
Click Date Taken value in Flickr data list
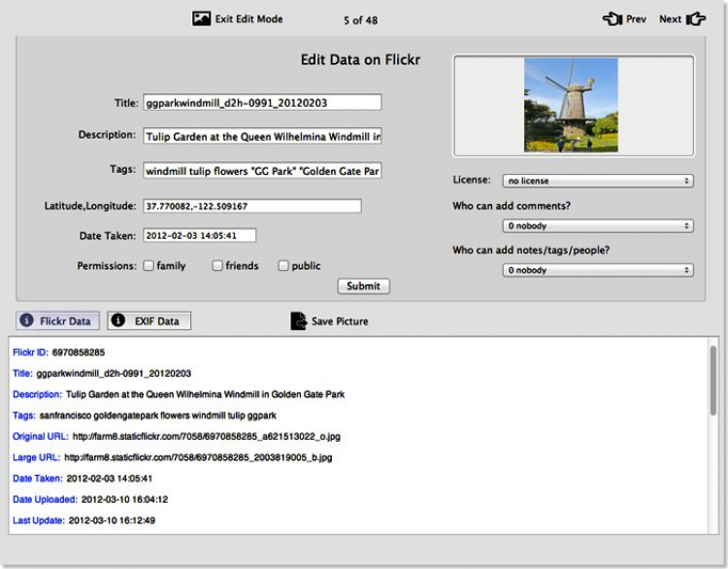pos(110,479)
